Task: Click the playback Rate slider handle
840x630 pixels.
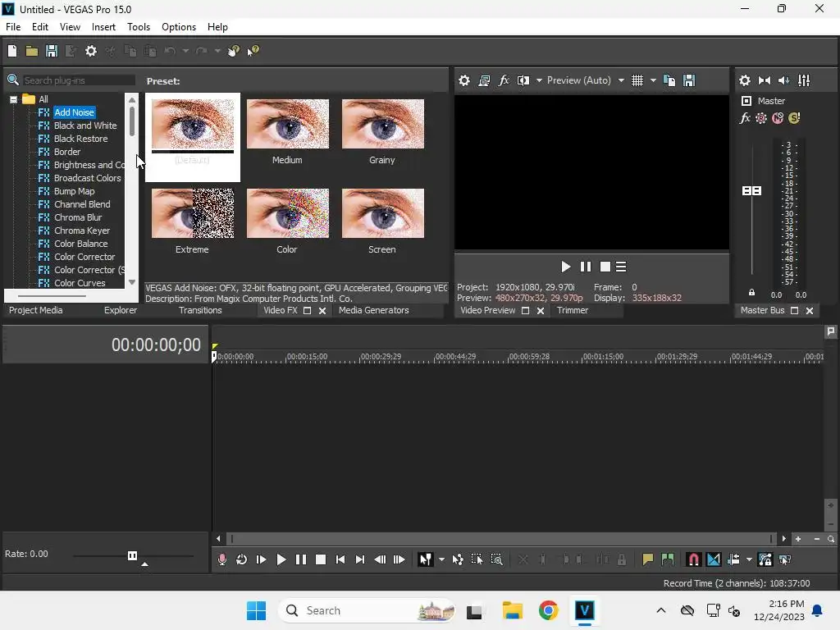Action: coord(132,555)
